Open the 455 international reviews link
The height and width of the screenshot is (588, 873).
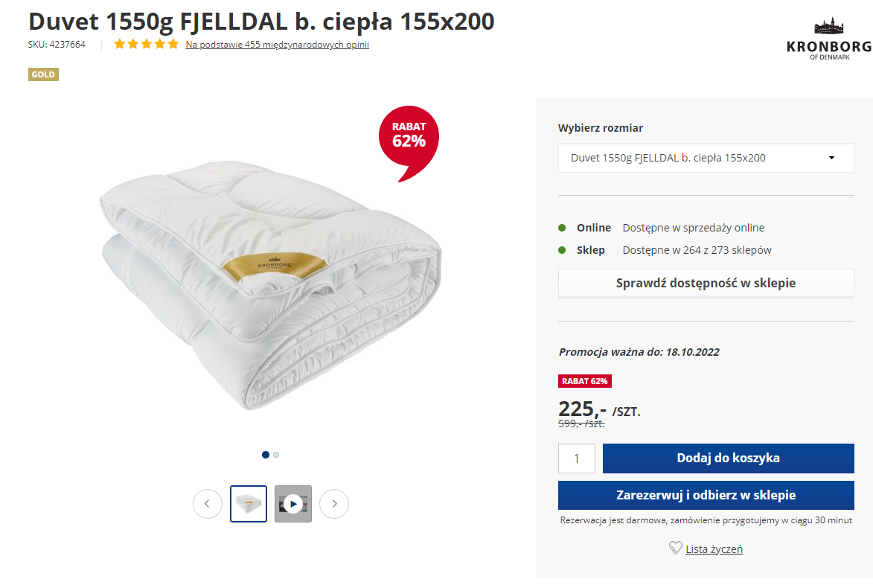pyautogui.click(x=277, y=45)
